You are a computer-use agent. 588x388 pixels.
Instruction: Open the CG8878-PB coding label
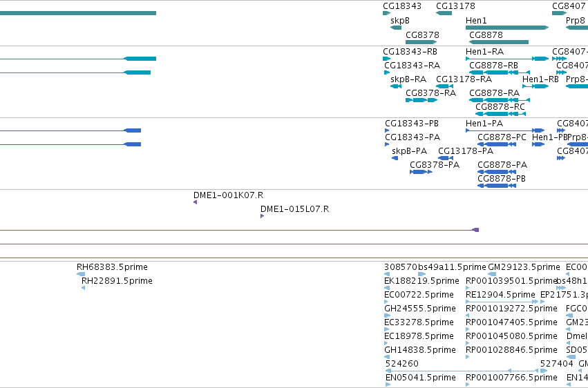[x=502, y=179]
